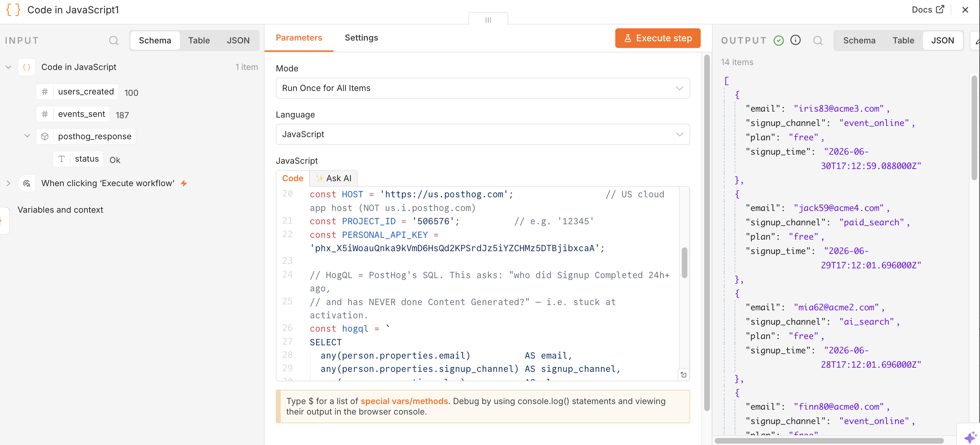Screen dimensions: 980x445
Task: Click hash icon beside events_sent
Action: (45, 114)
